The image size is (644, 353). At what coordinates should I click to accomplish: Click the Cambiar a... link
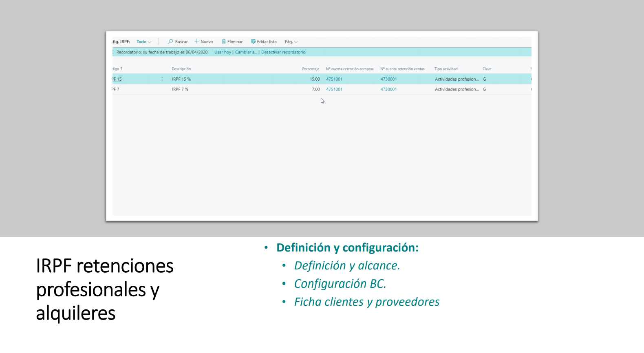pos(246,52)
